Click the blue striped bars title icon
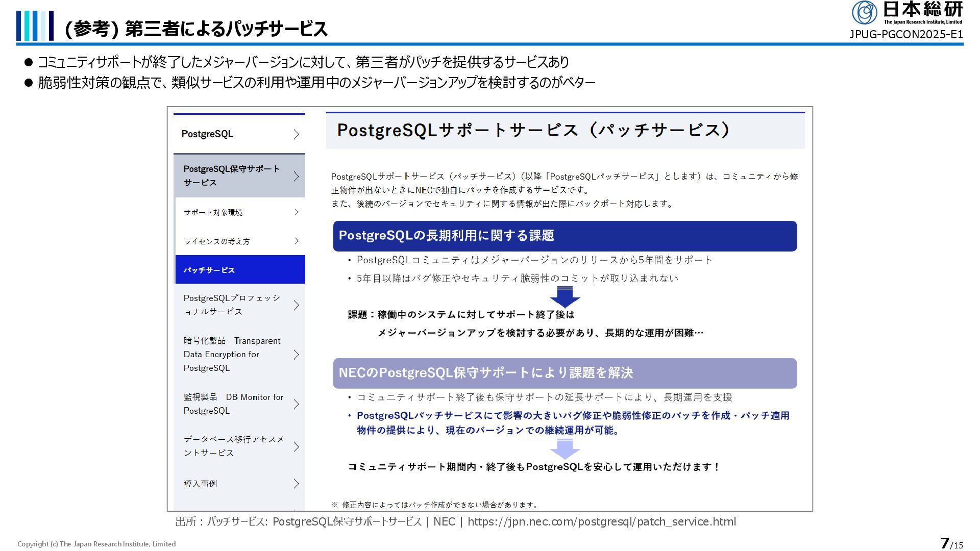The image size is (980, 551). pyautogui.click(x=35, y=26)
